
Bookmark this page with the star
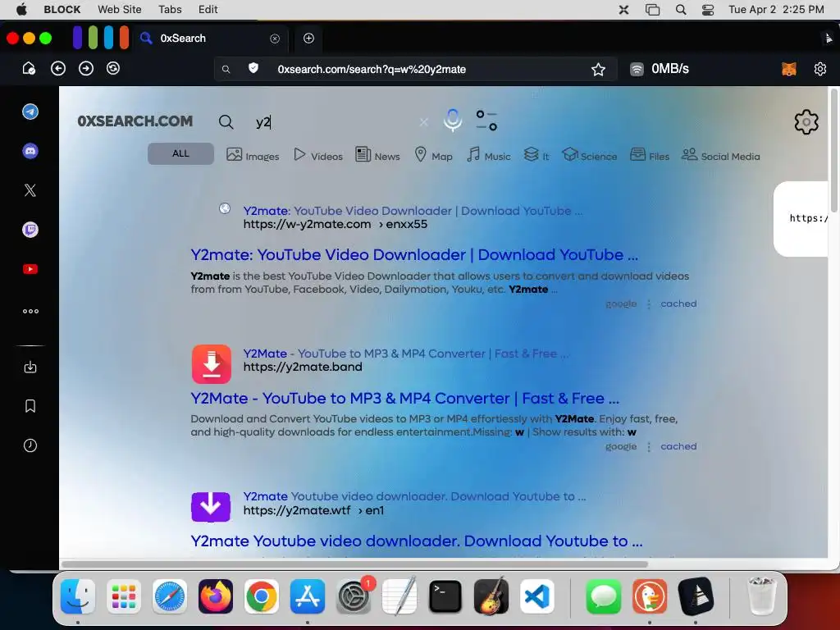[x=598, y=69]
